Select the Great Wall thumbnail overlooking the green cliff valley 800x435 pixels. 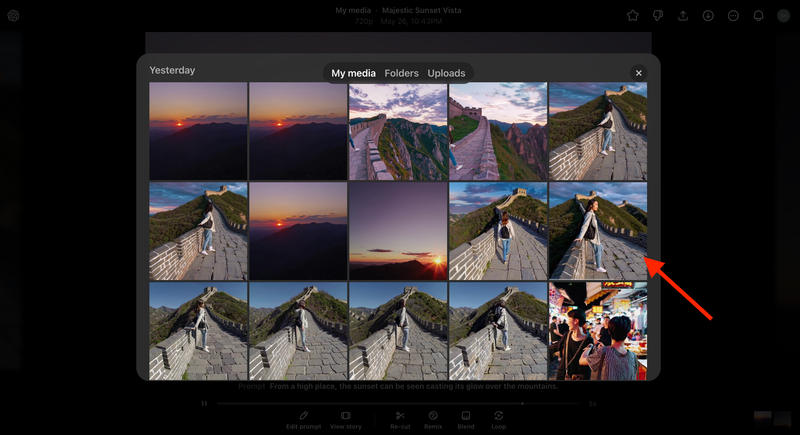point(398,131)
